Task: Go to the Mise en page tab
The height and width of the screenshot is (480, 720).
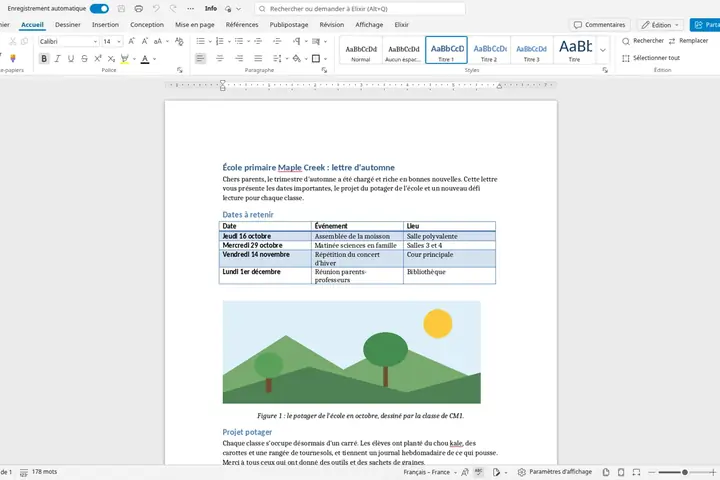Action: click(x=195, y=25)
